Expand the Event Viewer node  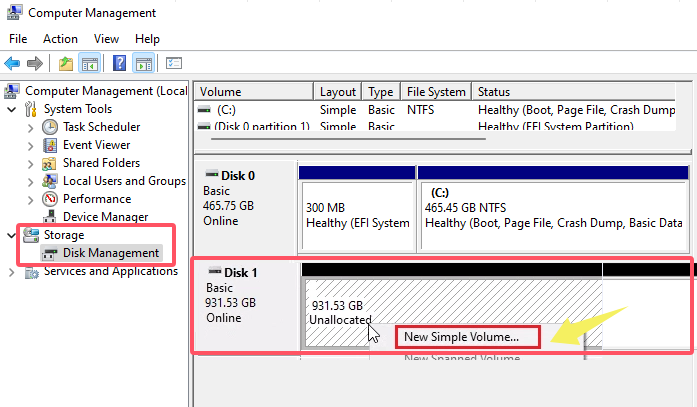[x=30, y=145]
